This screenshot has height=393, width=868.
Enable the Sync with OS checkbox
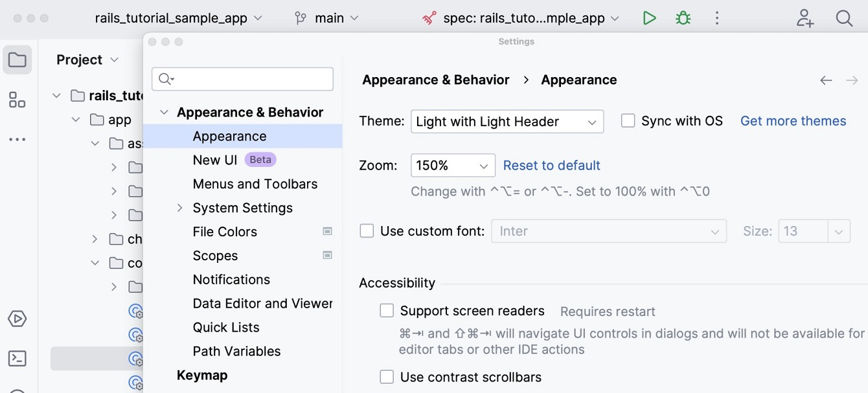628,121
